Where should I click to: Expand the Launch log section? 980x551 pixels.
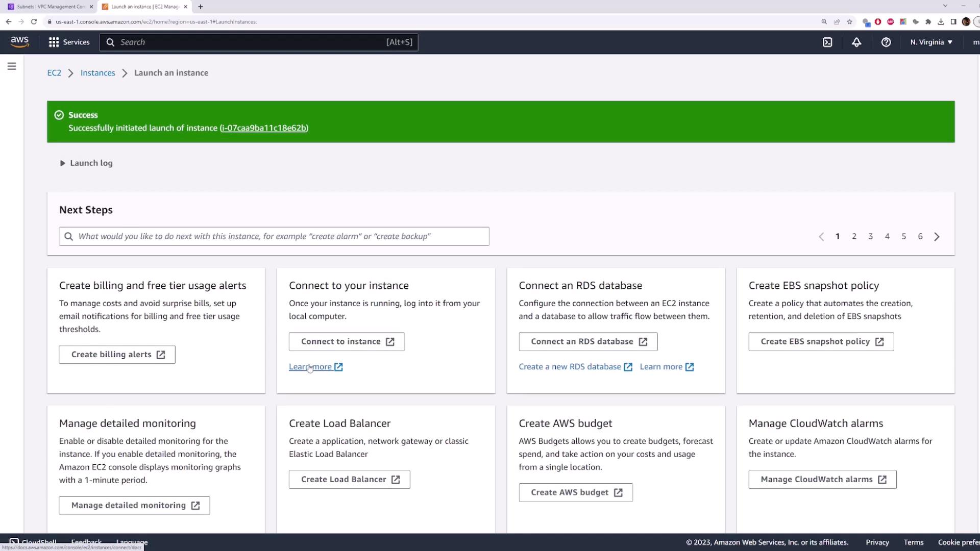point(86,163)
